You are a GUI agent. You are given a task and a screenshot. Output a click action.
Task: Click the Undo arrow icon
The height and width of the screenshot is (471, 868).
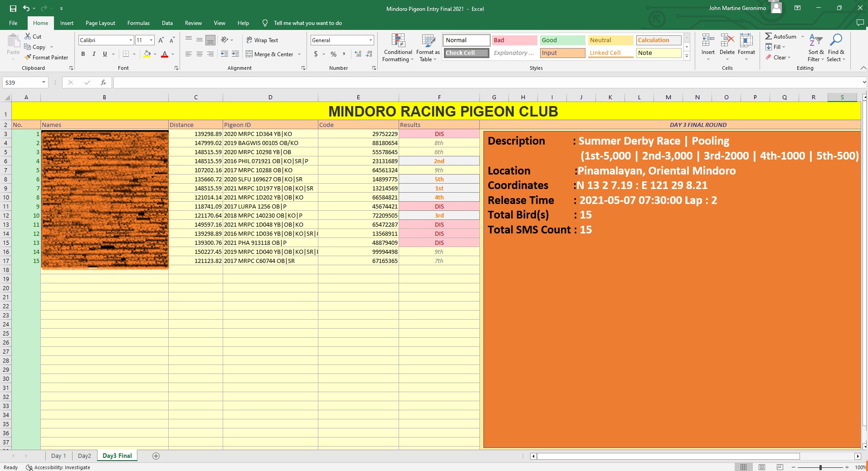click(26, 9)
